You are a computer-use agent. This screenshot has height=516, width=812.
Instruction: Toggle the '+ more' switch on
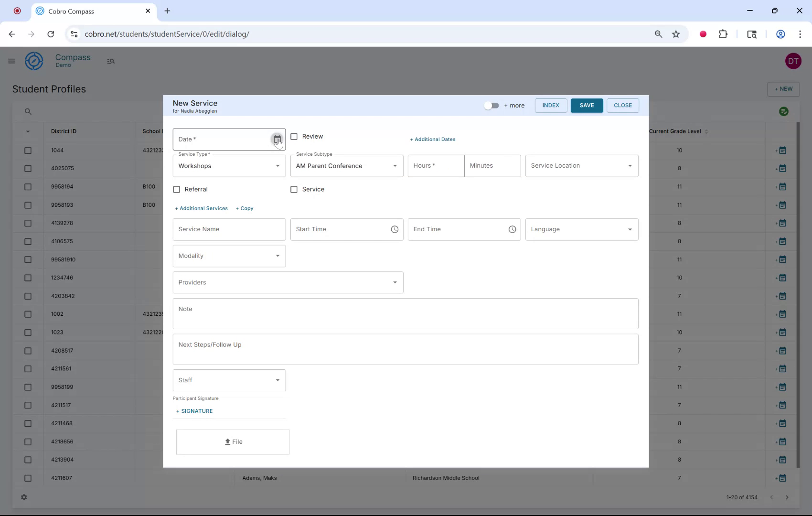pos(491,106)
